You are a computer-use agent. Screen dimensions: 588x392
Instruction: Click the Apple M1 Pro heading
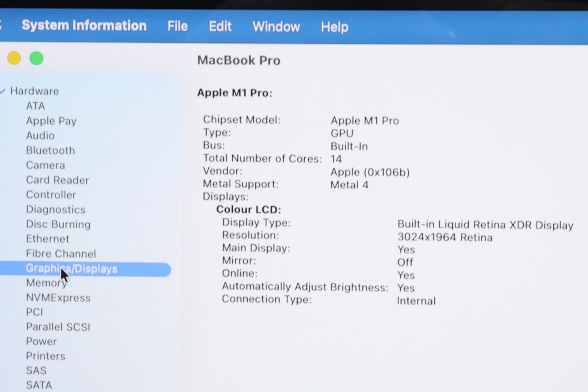(234, 93)
